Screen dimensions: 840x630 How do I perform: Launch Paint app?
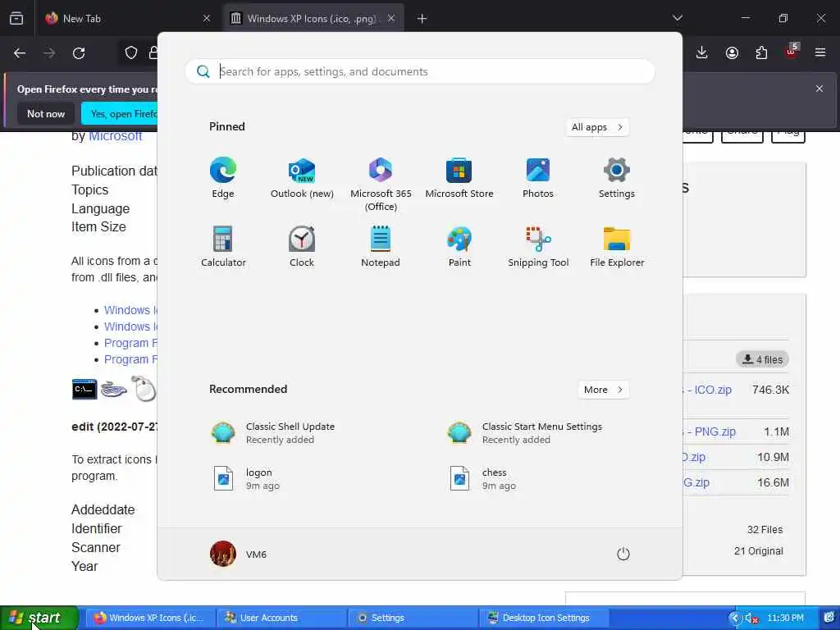(x=459, y=246)
